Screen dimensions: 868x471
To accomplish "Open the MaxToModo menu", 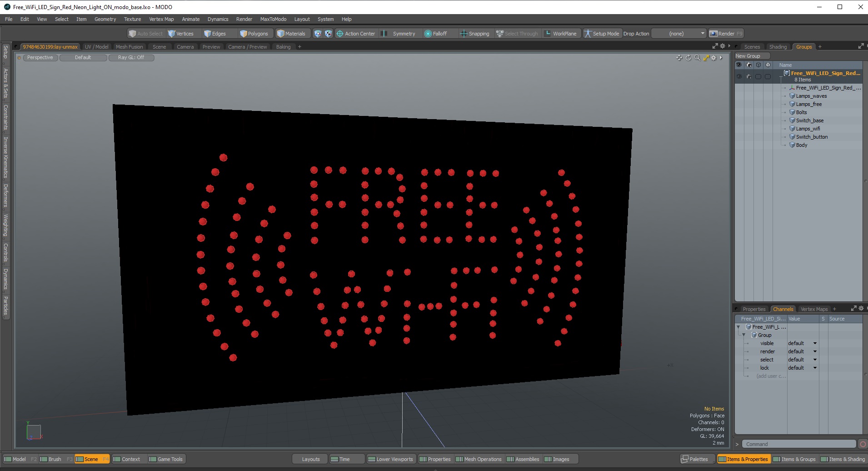I will pyautogui.click(x=273, y=19).
